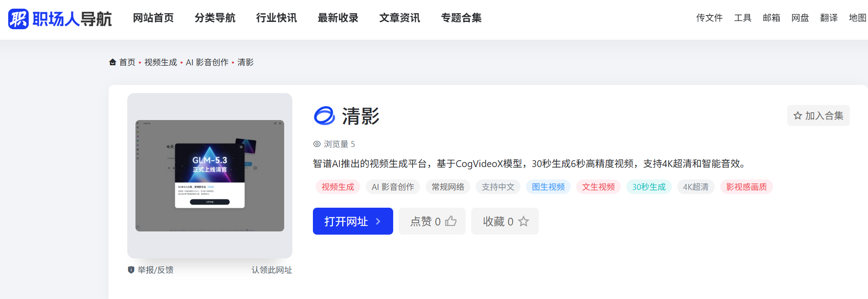Click the thumbs-up icon in 点赞
The height and width of the screenshot is (299, 868).
coord(451,221)
